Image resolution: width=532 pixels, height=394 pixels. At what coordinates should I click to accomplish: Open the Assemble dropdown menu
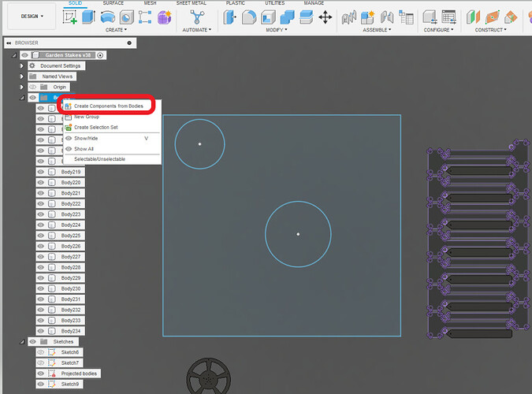pyautogui.click(x=377, y=30)
